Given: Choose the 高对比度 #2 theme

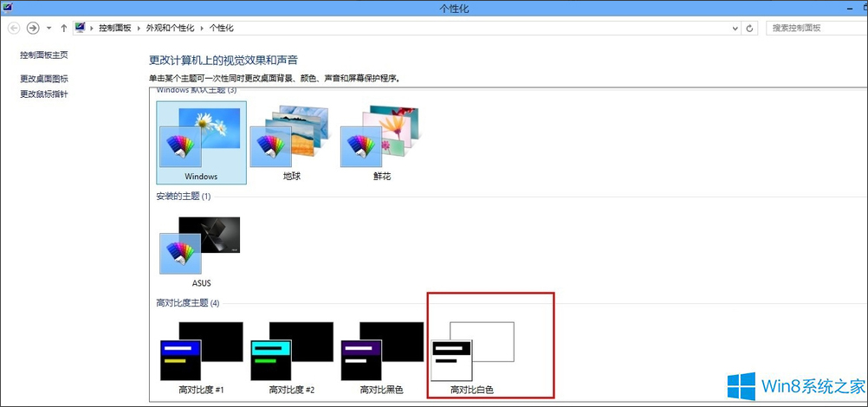Looking at the screenshot, I should [x=291, y=357].
